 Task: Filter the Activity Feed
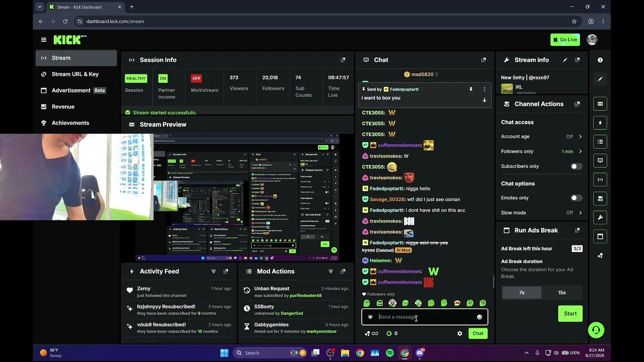click(213, 271)
